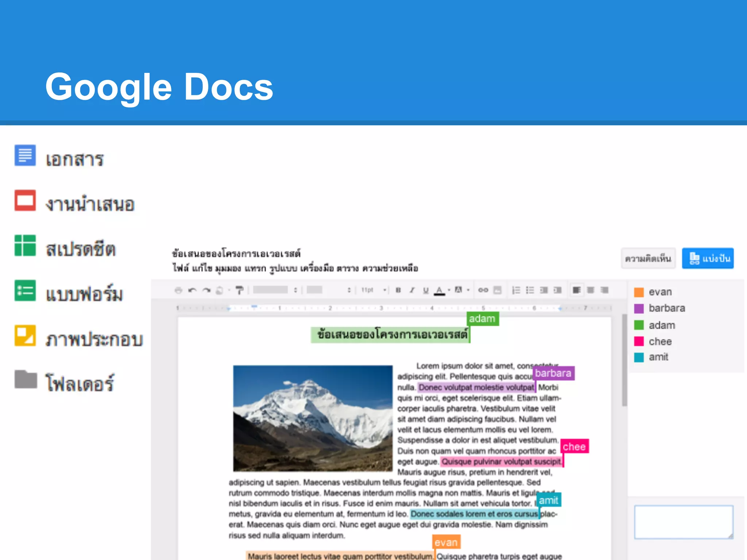
Task: Click the gray folder icon
Action: 26,379
